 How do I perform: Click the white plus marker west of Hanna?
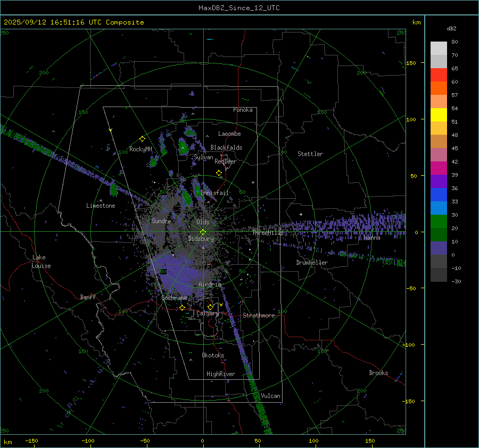click(x=301, y=214)
